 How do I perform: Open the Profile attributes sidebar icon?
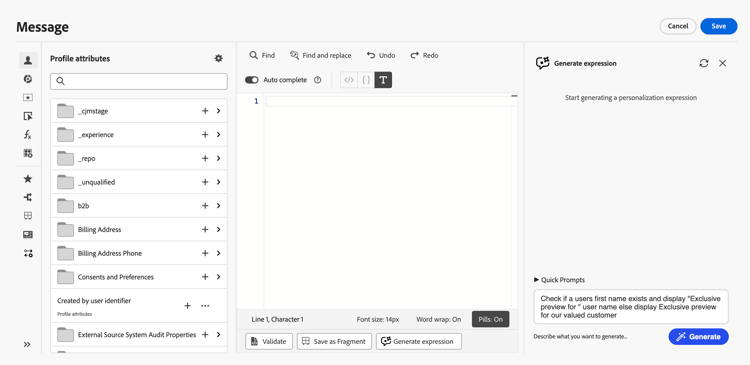pos(28,60)
